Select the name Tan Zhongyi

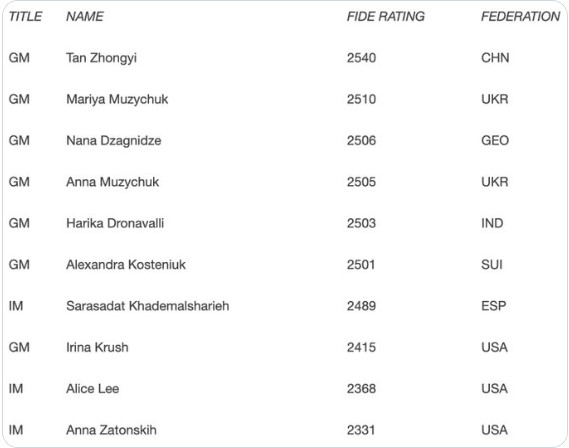point(101,58)
